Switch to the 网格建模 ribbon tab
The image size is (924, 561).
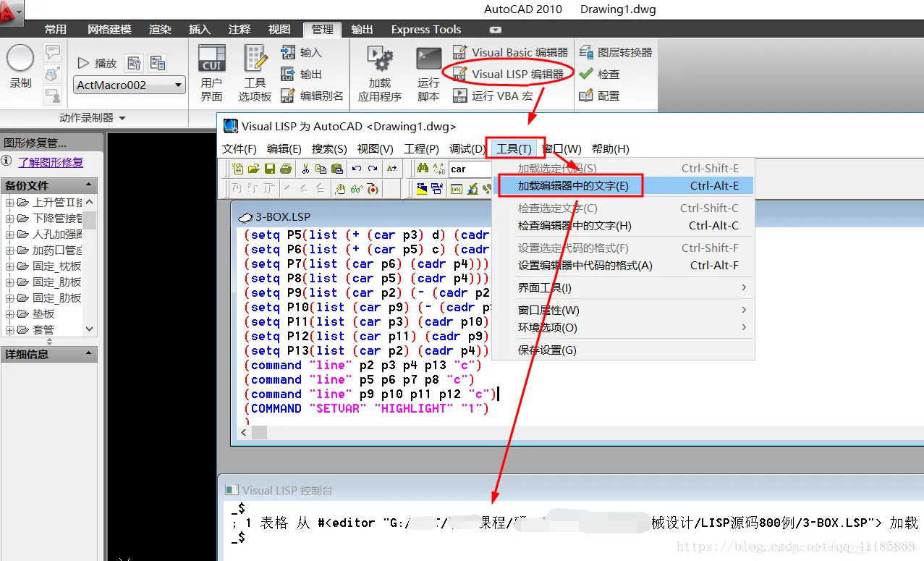109,30
